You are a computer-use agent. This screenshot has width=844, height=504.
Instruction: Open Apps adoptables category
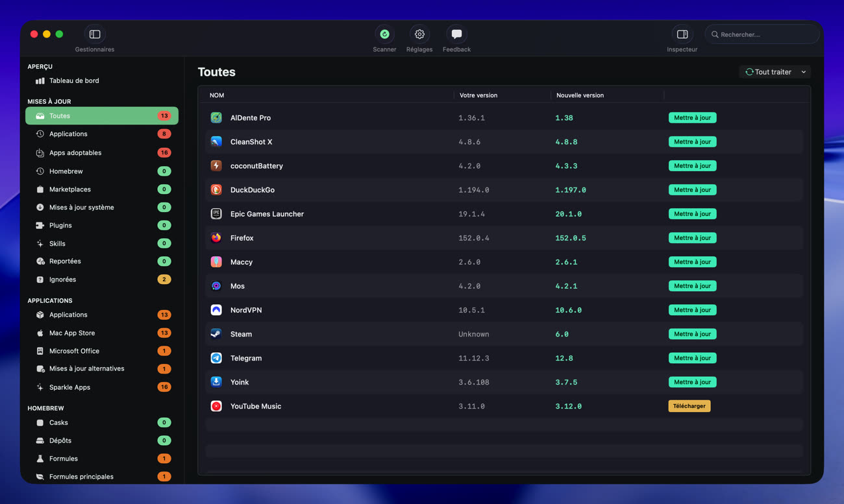pyautogui.click(x=102, y=153)
